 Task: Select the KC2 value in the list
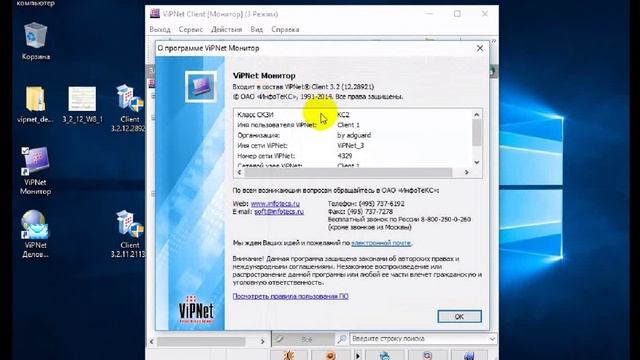click(x=343, y=115)
